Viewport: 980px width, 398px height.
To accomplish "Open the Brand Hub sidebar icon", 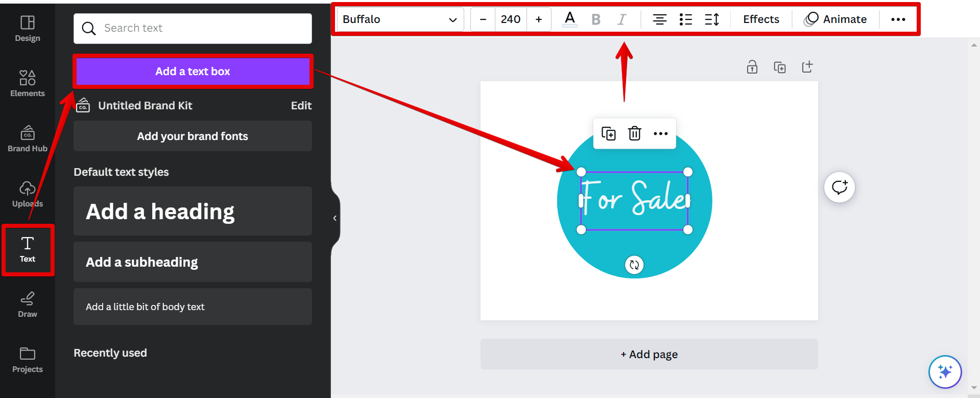I will (x=28, y=139).
